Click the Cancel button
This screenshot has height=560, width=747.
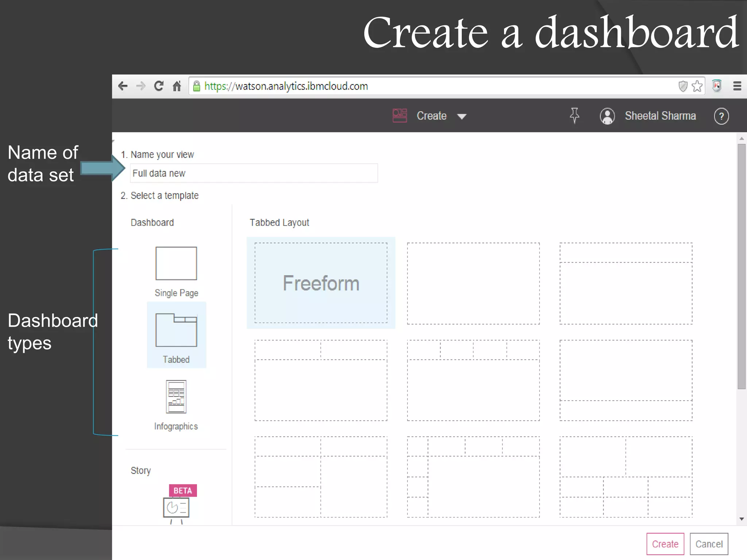tap(709, 544)
